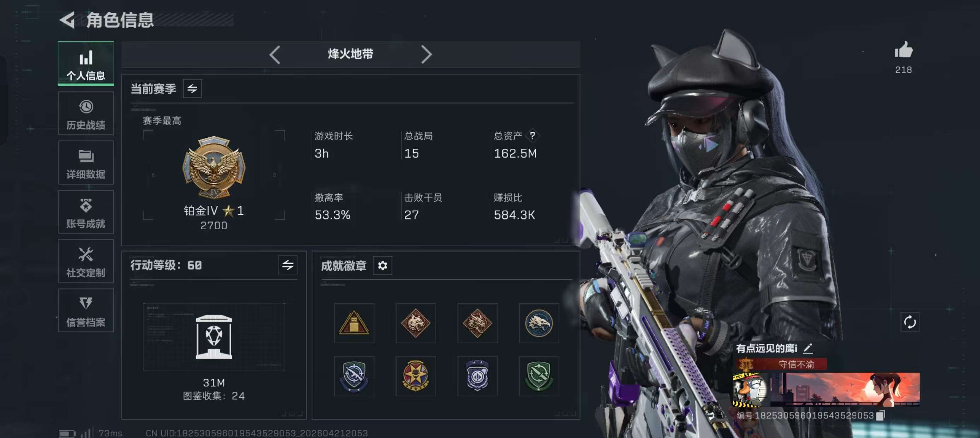
Task: Click the 总资产 question mark help icon
Action: coord(532,135)
